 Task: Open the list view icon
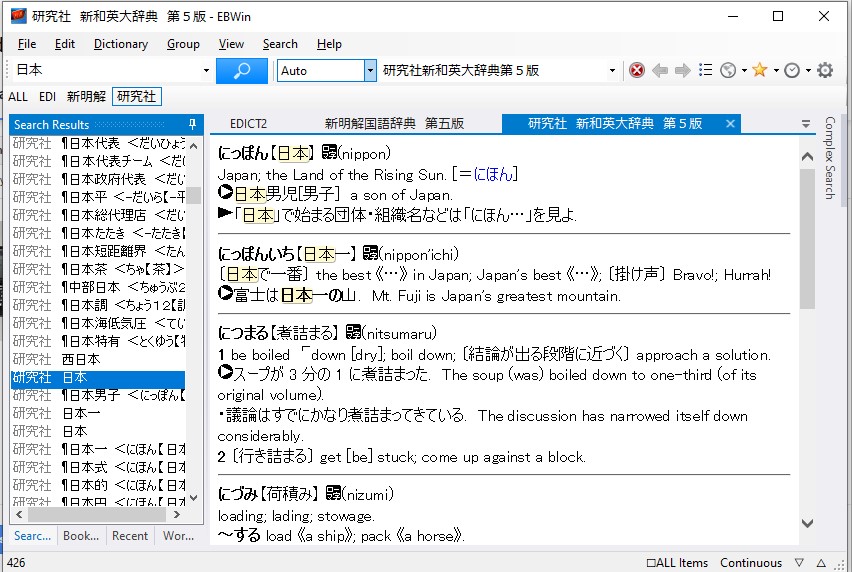[x=705, y=70]
